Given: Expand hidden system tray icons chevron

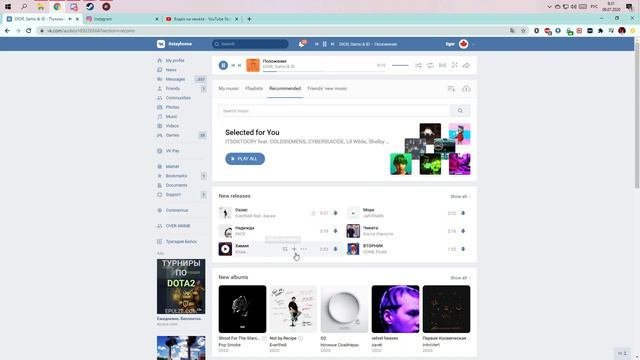Looking at the screenshot, I should (x=549, y=7).
